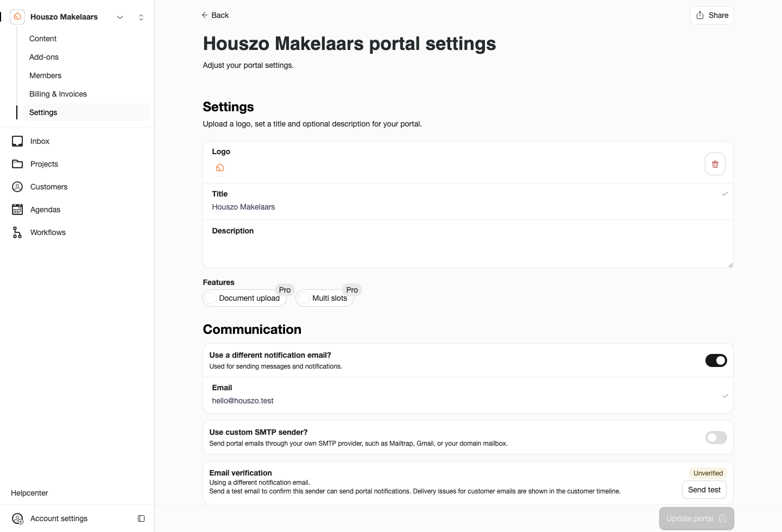This screenshot has width=782, height=532.
Task: Click the 'Email verification' label
Action: (x=241, y=473)
